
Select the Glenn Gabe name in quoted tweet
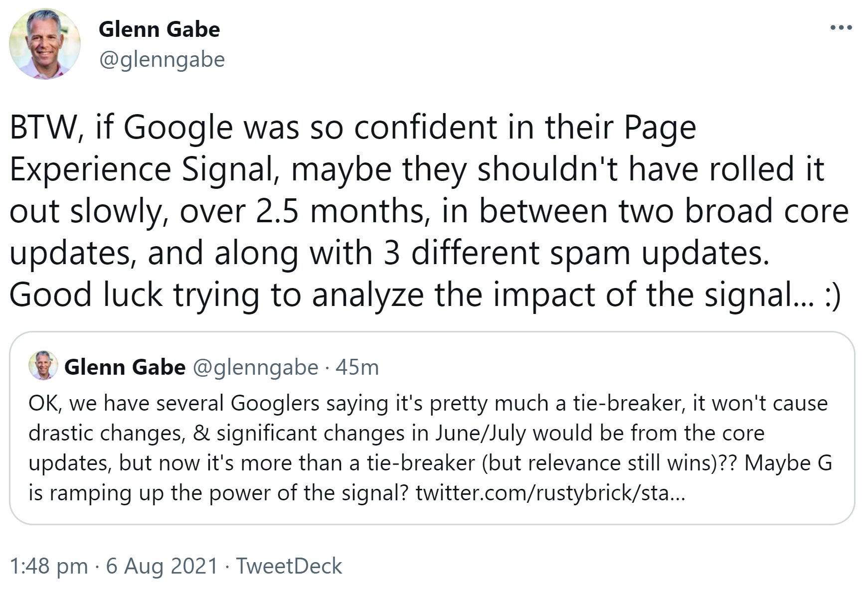point(124,368)
